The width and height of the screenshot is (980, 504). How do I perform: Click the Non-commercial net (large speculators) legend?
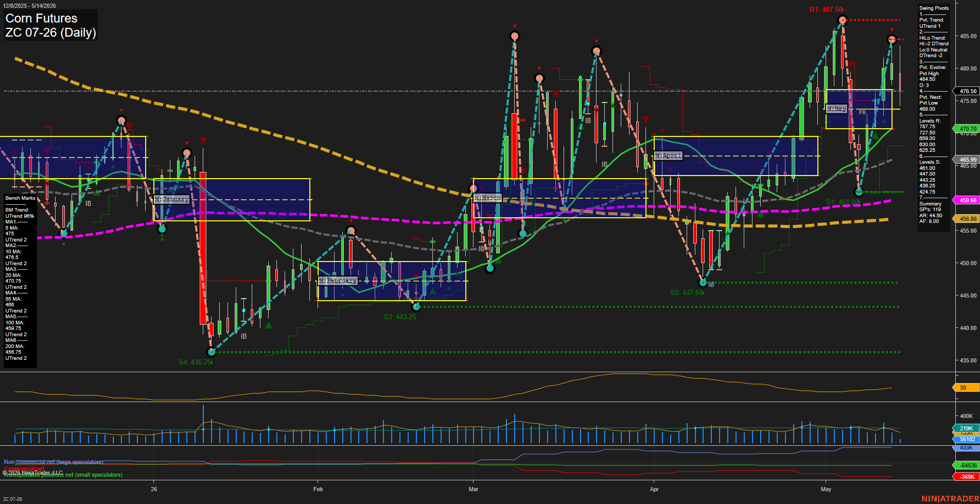pos(54,462)
